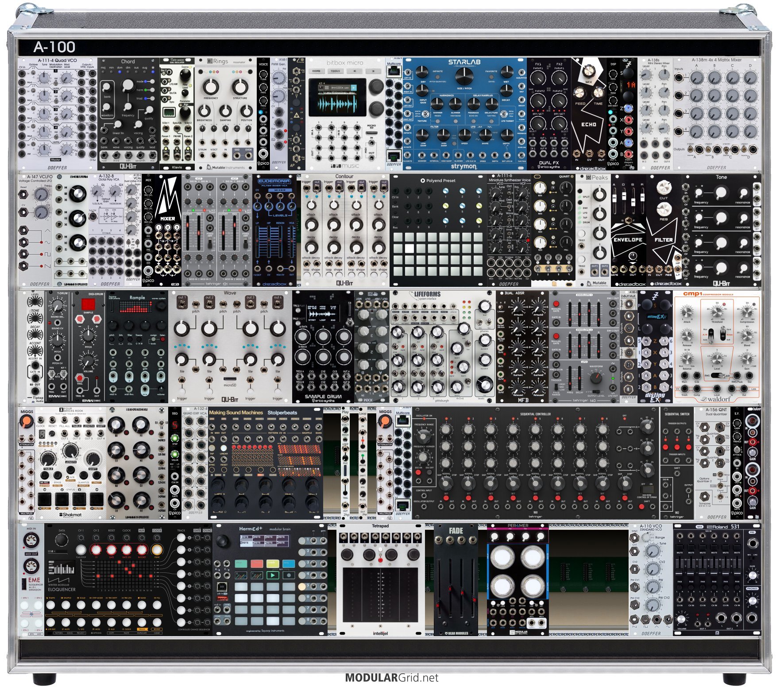Viewport: 784px width, 687px height.
Task: Tap the yellow track pad on Hermod+
Action: tap(273, 564)
